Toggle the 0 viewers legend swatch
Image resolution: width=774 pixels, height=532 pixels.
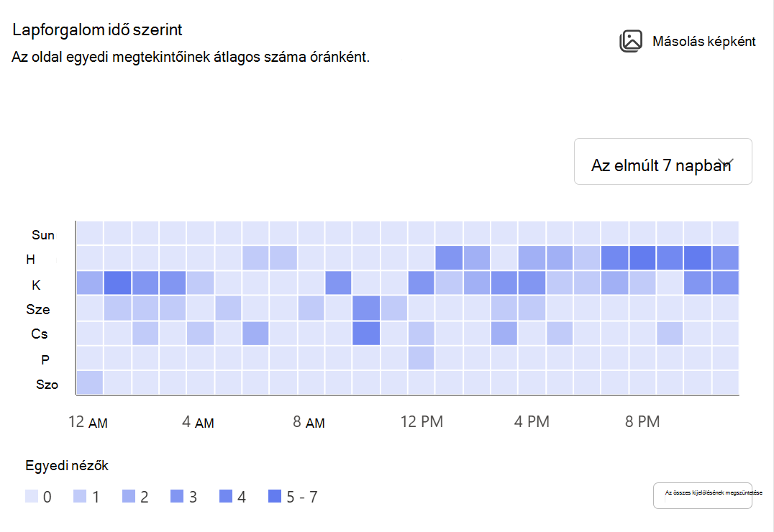[x=32, y=496]
